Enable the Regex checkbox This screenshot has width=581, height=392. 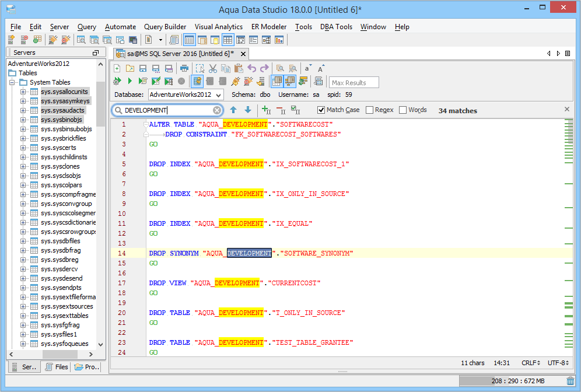[x=369, y=110]
